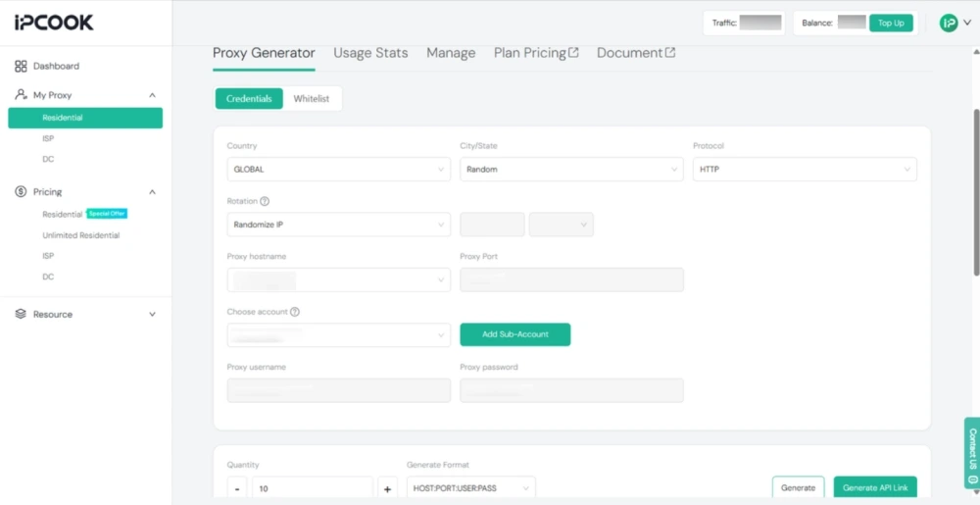The height and width of the screenshot is (505, 980).
Task: Decrease quantity with the minus button
Action: (237, 488)
